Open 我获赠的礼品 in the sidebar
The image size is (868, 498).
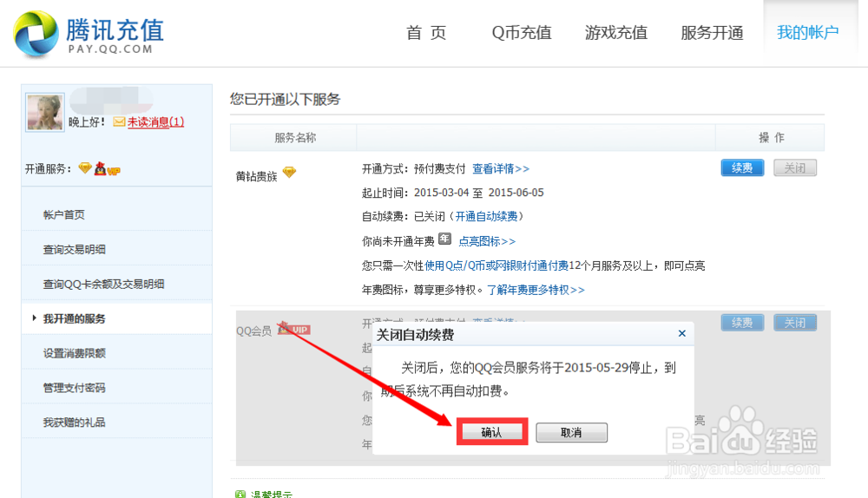74,423
